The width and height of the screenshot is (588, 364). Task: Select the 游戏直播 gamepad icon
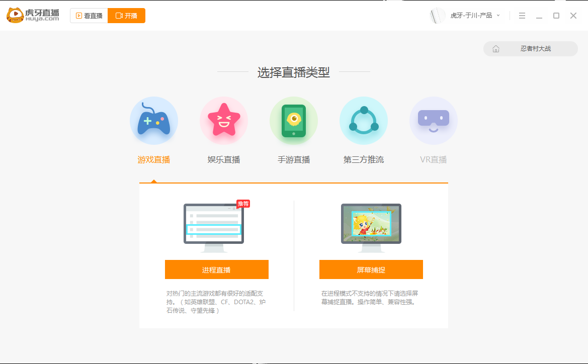click(x=154, y=121)
